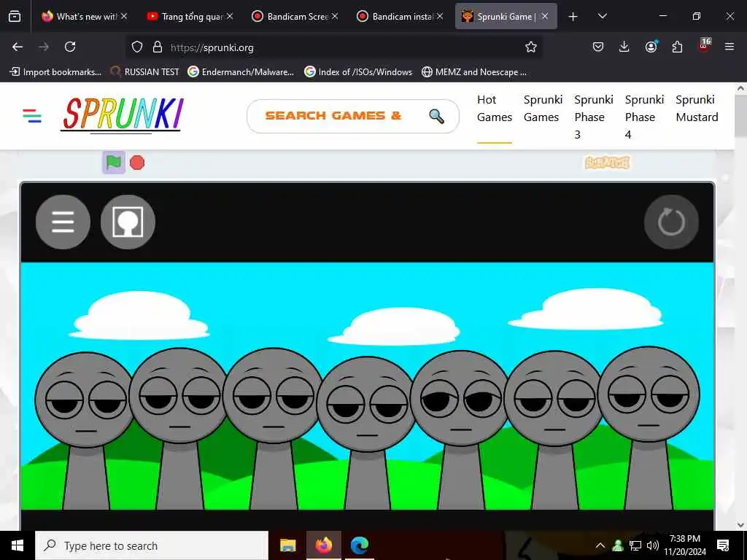Reload the current page
Image resolution: width=747 pixels, height=560 pixels.
pos(70,47)
